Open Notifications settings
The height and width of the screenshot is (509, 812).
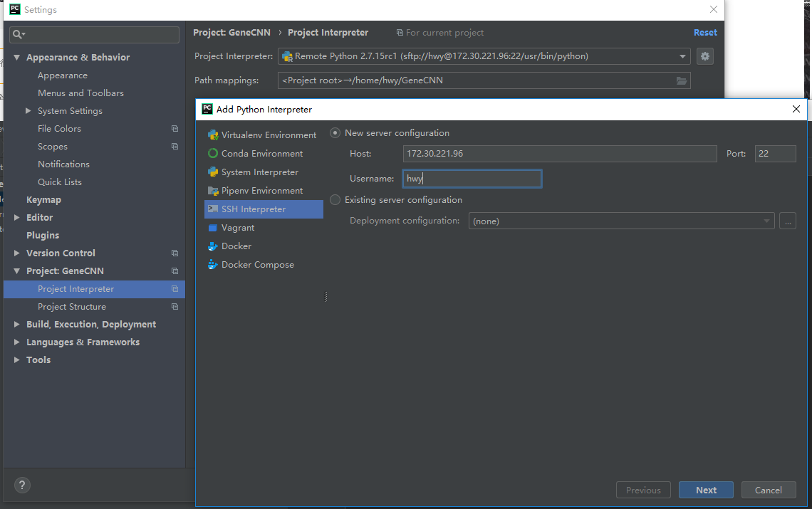tap(63, 164)
